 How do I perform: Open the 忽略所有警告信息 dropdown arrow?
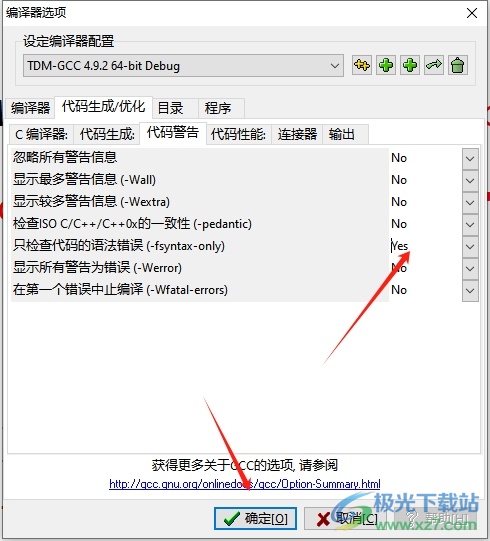coord(470,158)
